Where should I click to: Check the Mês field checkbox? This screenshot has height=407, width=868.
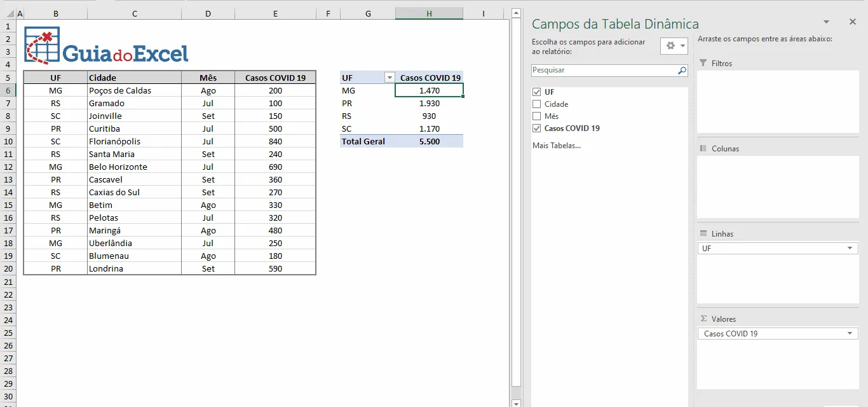tap(537, 116)
